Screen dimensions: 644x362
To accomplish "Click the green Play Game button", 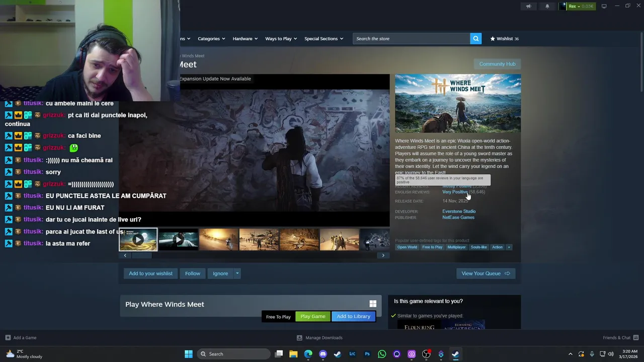I will (x=313, y=316).
